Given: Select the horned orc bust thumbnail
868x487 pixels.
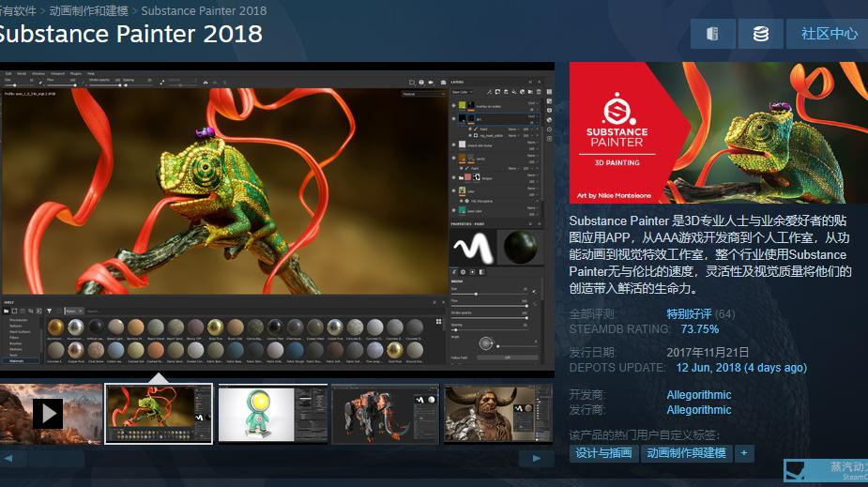Looking at the screenshot, I should click(498, 414).
